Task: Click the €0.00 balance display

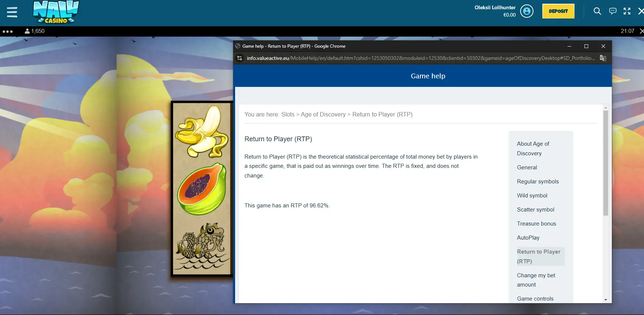Action: 509,15
